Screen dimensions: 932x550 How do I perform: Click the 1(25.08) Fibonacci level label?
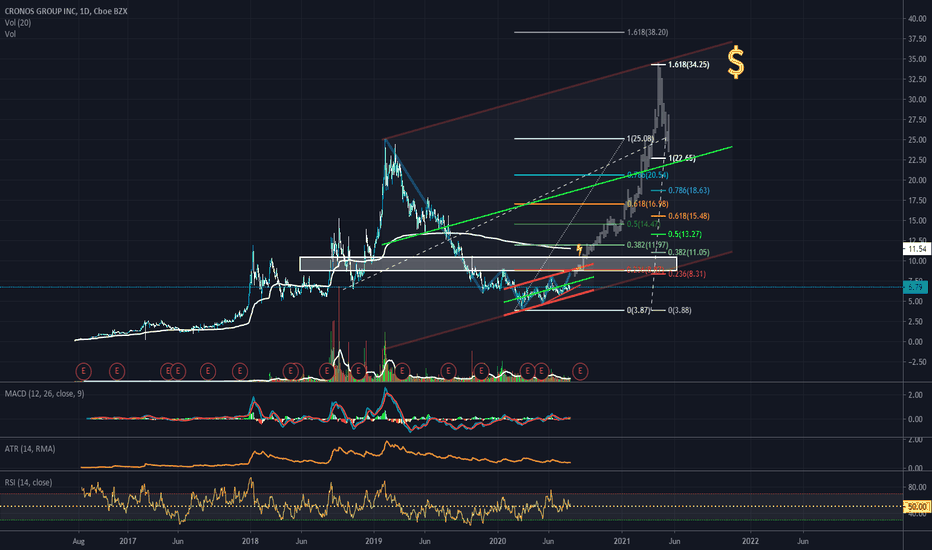(x=640, y=139)
